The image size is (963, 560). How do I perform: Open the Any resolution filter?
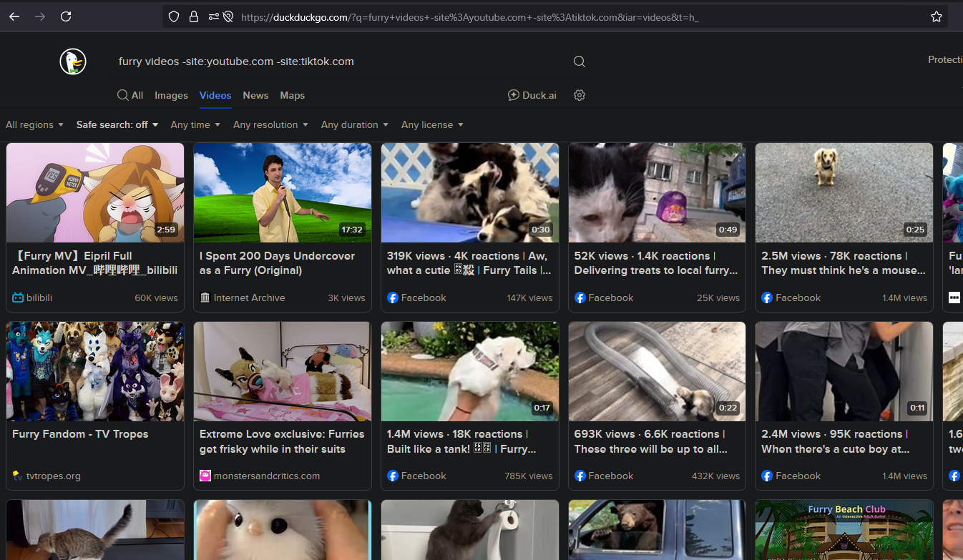[270, 124]
